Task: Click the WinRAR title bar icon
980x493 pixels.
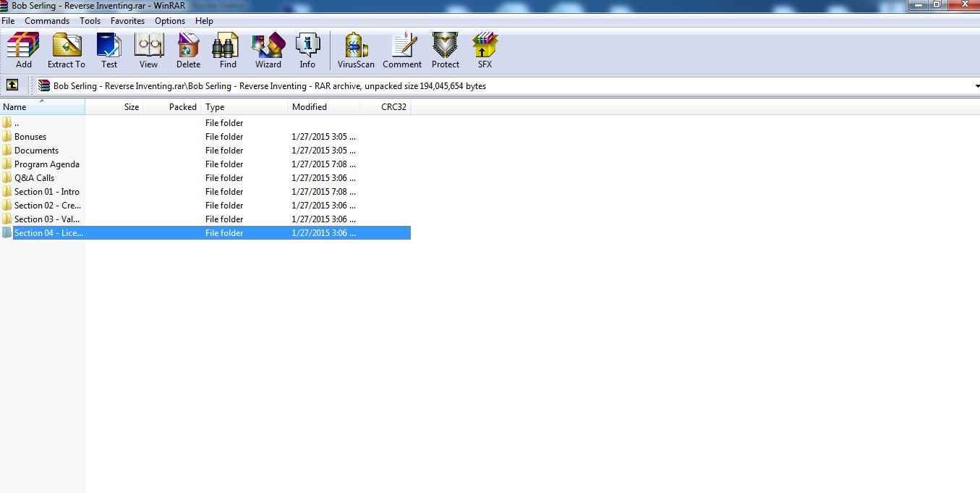Action: [x=4, y=5]
